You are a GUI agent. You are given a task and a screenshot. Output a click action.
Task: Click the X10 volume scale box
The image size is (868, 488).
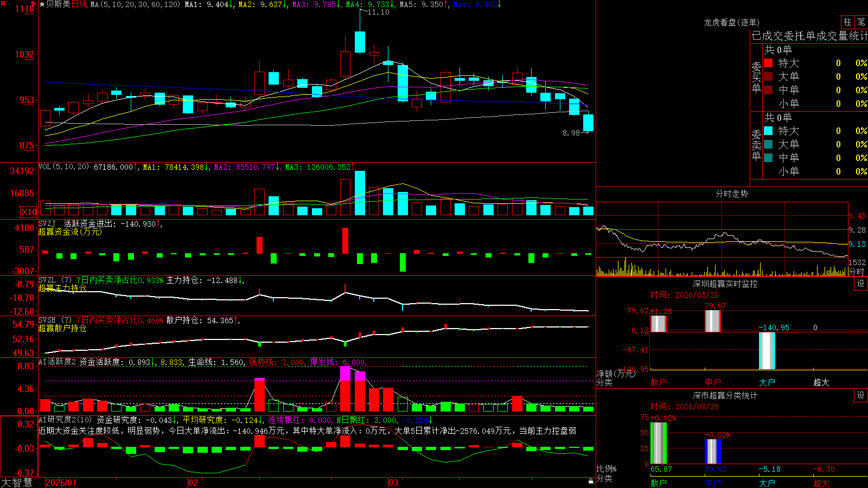click(x=29, y=212)
